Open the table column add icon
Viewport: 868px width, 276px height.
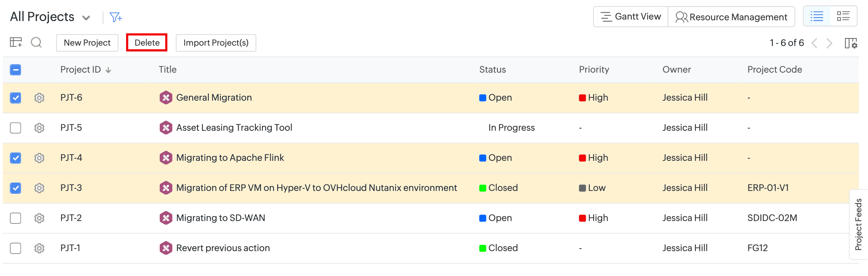coord(16,42)
